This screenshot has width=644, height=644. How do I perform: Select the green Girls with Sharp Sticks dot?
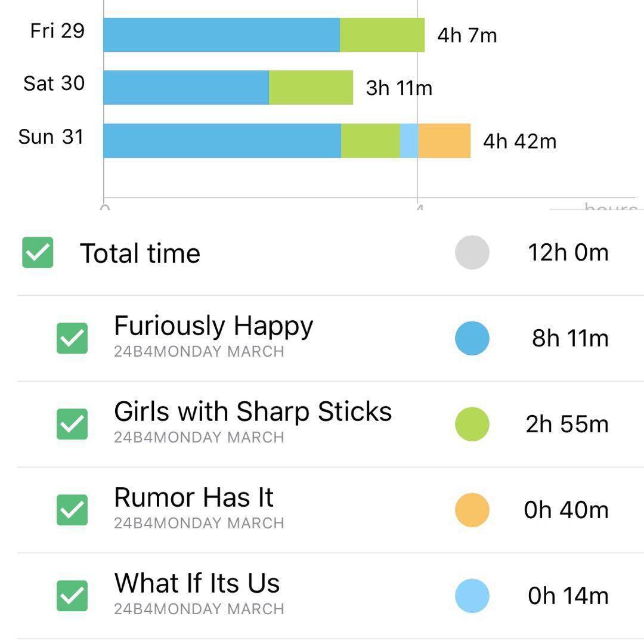point(472,424)
